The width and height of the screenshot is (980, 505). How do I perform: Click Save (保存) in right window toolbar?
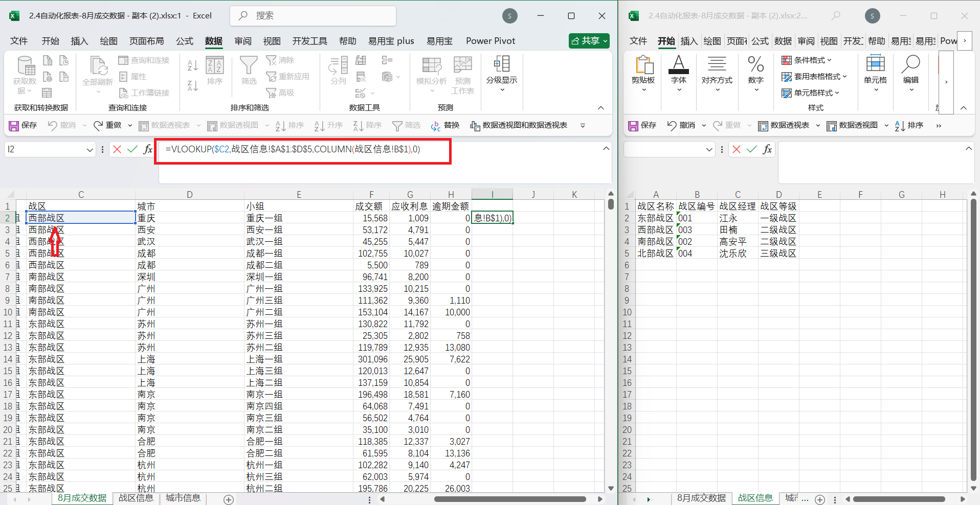(x=642, y=125)
